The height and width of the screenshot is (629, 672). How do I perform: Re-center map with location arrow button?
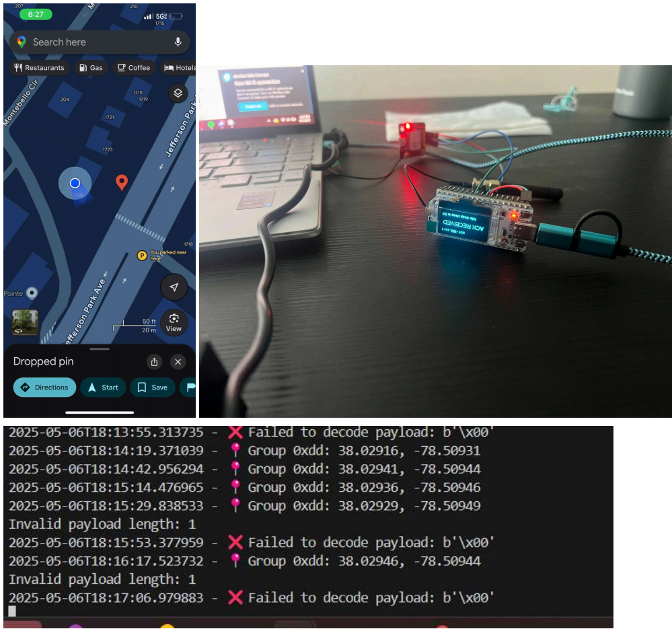(174, 287)
